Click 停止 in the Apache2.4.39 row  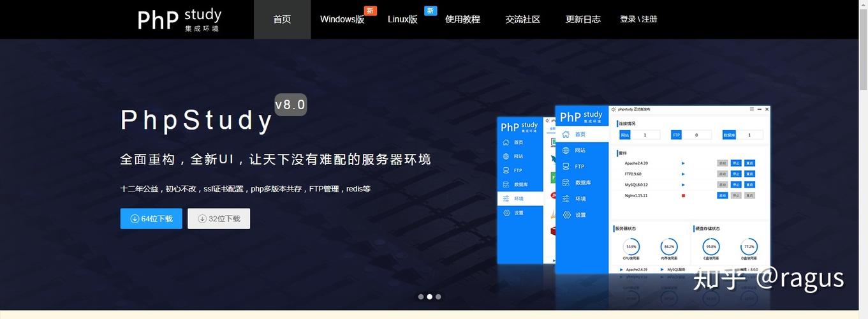pos(736,163)
